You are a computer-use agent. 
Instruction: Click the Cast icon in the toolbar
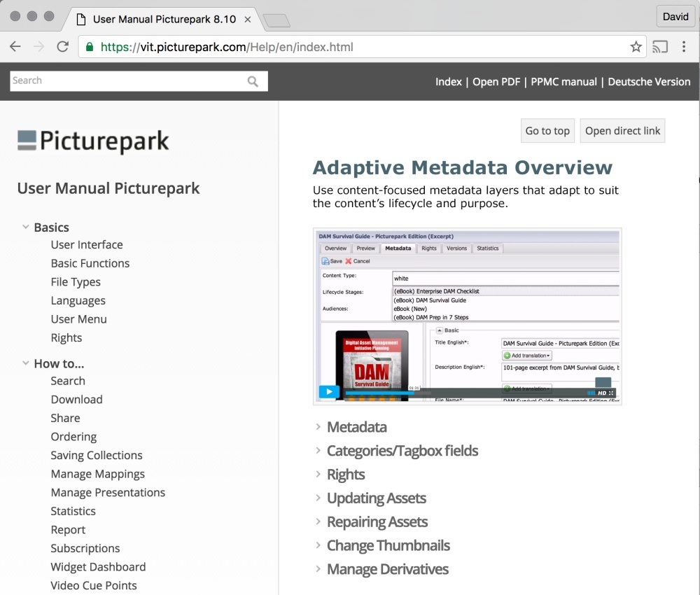click(660, 46)
